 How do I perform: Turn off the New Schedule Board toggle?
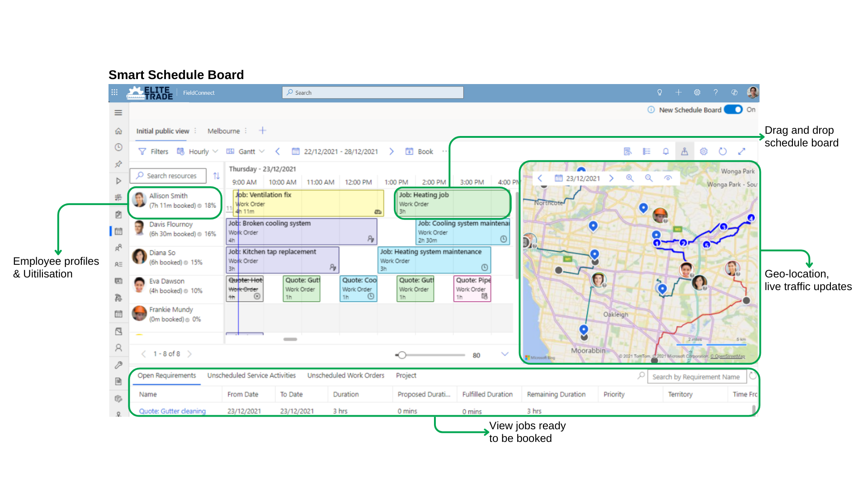coord(733,109)
